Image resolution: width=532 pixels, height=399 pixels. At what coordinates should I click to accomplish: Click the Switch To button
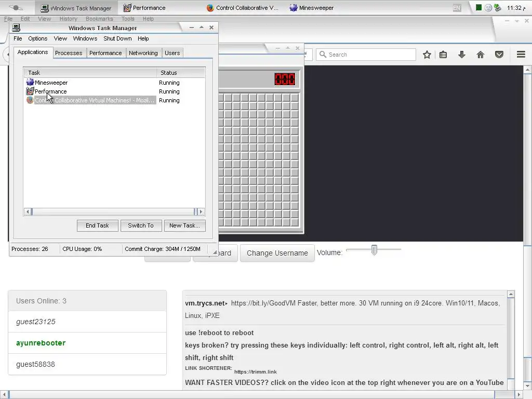click(141, 225)
